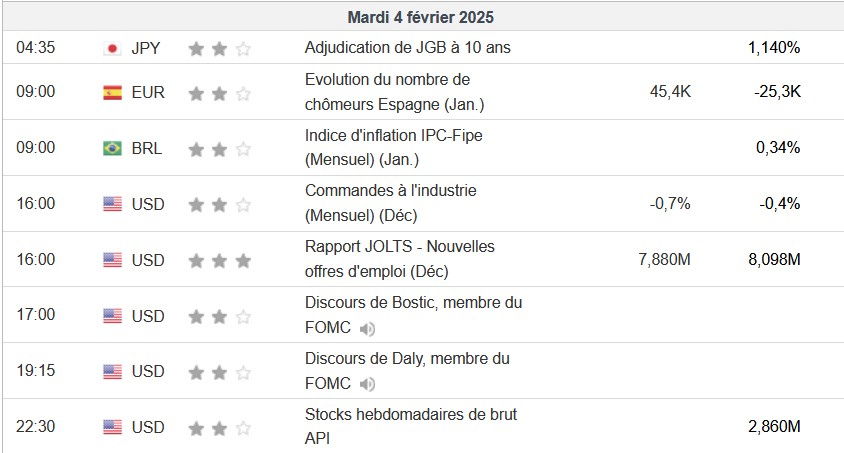Open Discours de Bostic event

pos(413,303)
